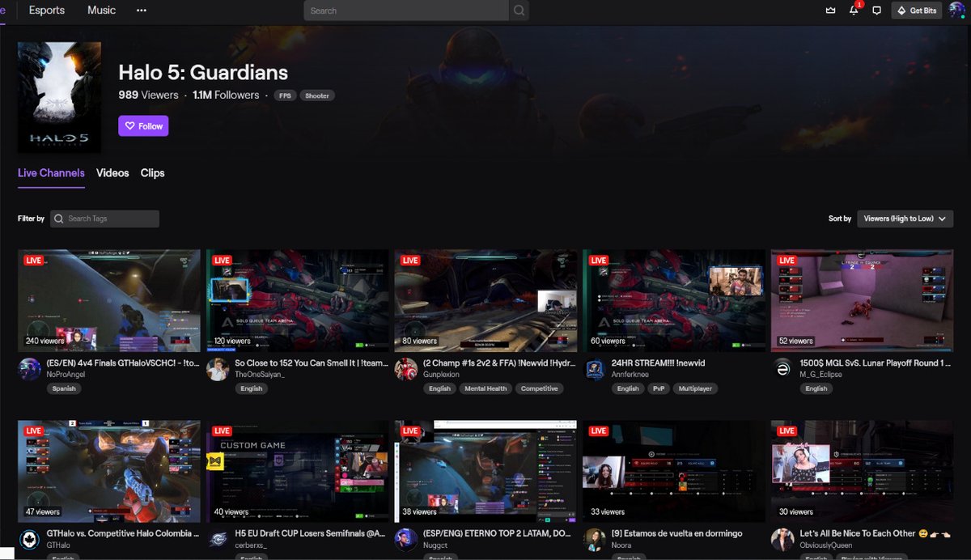Click Gunplexion channel avatar
This screenshot has width=971, height=560.
pos(406,369)
